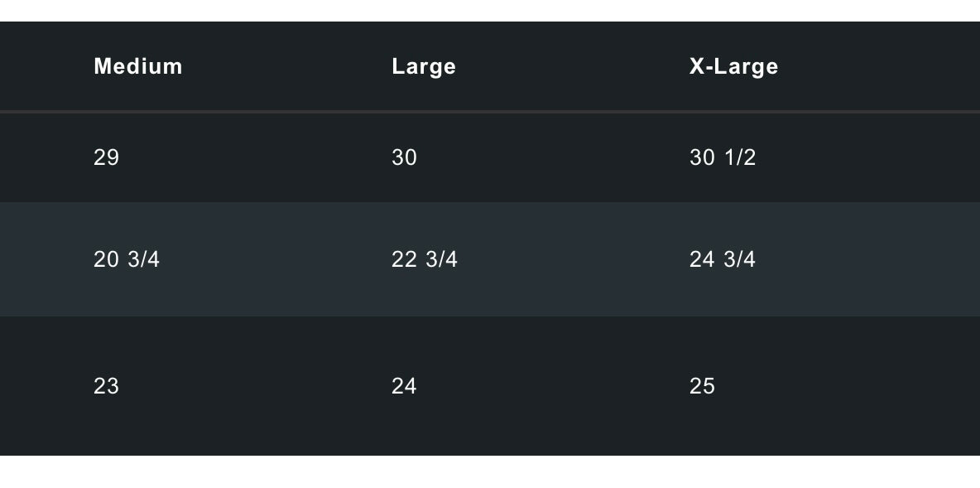This screenshot has height=488, width=980.
Task: Click the last-row Large value 24
Action: click(x=404, y=386)
